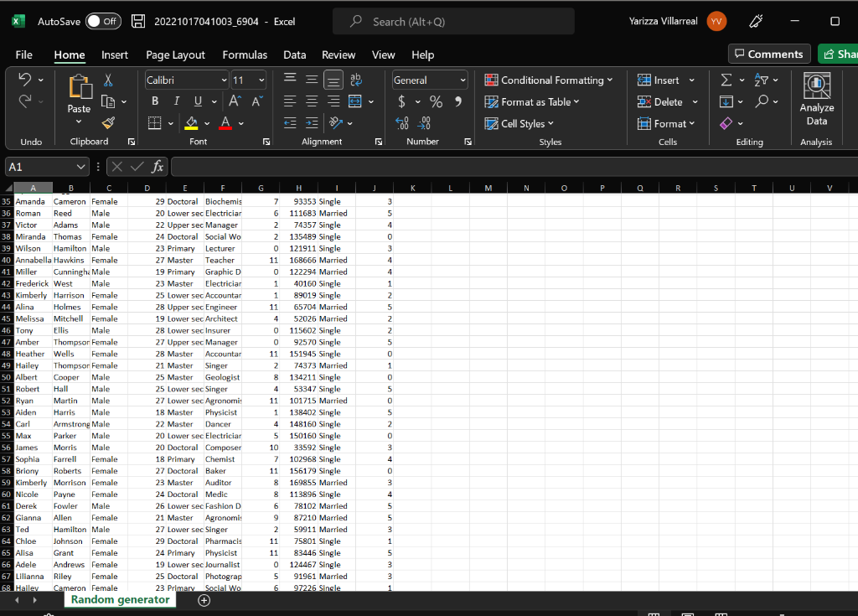Select column H header

pyautogui.click(x=298, y=188)
